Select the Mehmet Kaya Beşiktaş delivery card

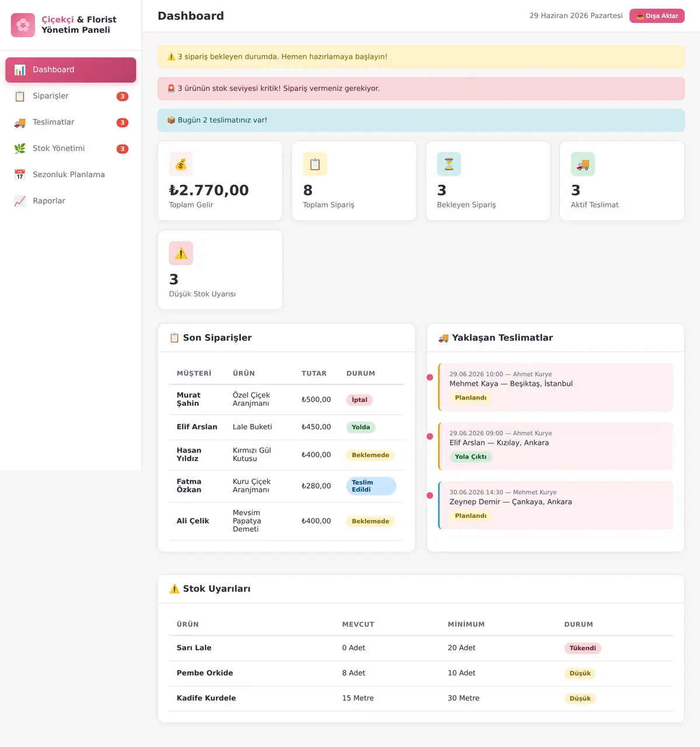555,387
